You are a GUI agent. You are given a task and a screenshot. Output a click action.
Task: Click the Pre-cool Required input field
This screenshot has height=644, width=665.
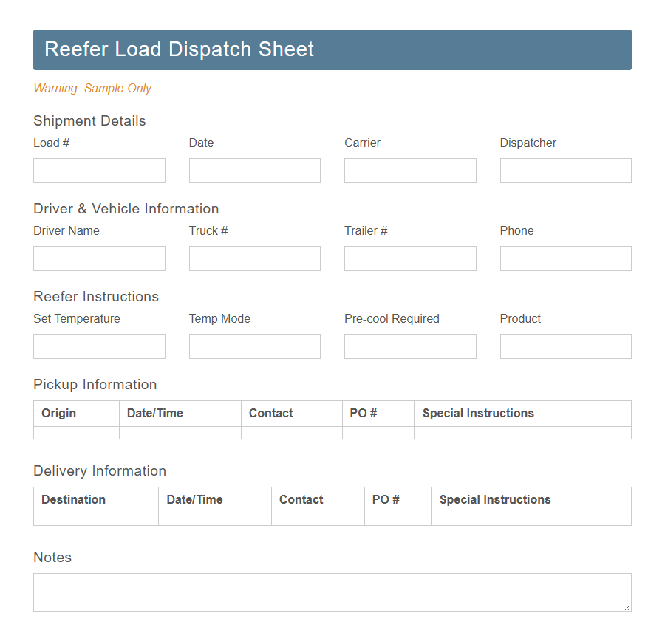[410, 346]
